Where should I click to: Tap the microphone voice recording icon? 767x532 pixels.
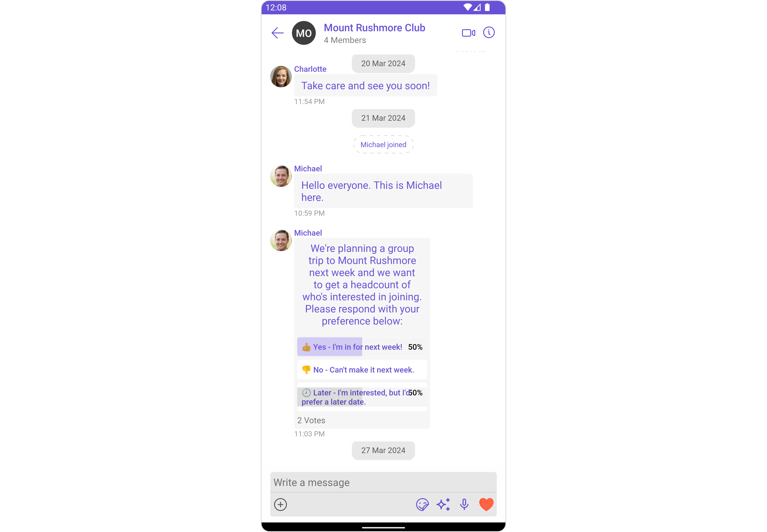coord(464,504)
